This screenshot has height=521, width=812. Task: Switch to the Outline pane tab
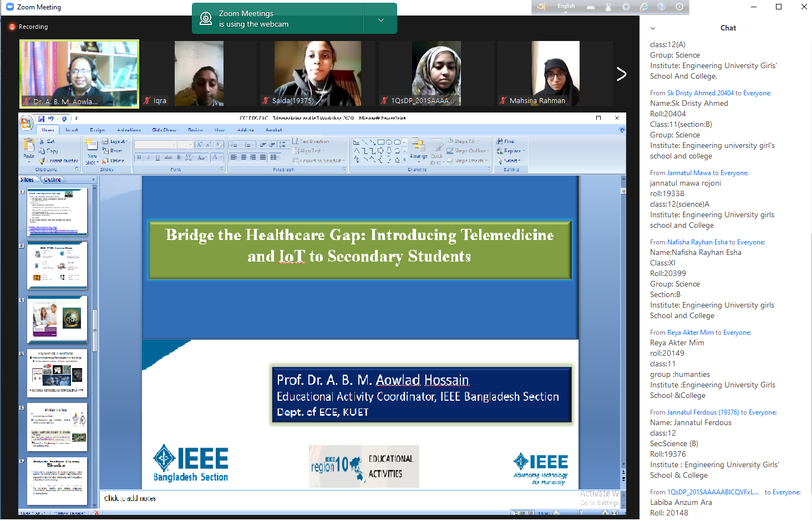click(53, 180)
